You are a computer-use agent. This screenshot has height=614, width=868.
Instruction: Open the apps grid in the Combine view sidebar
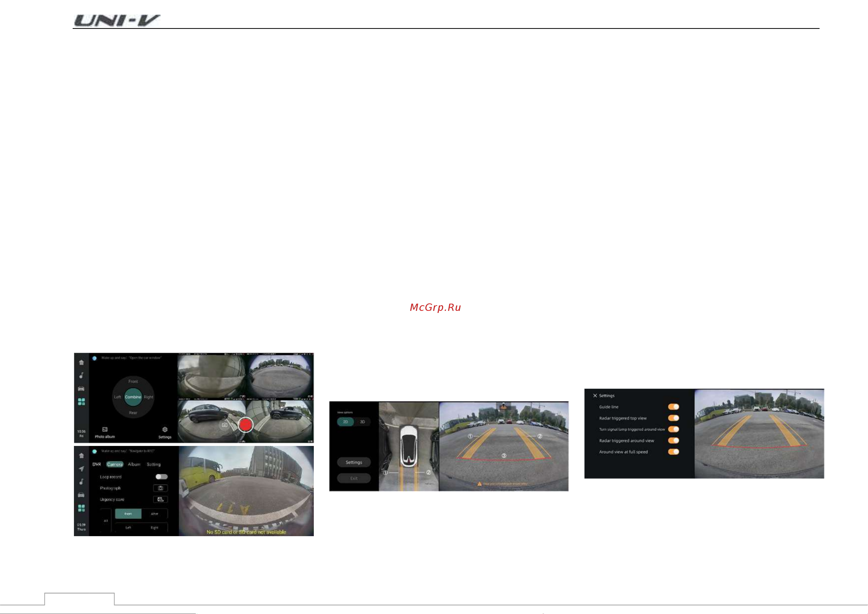[x=81, y=402]
